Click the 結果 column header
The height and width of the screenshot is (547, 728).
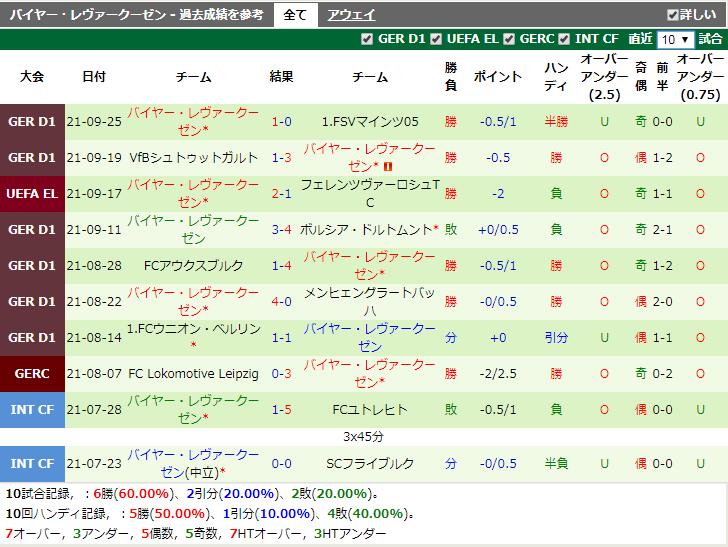click(x=281, y=76)
